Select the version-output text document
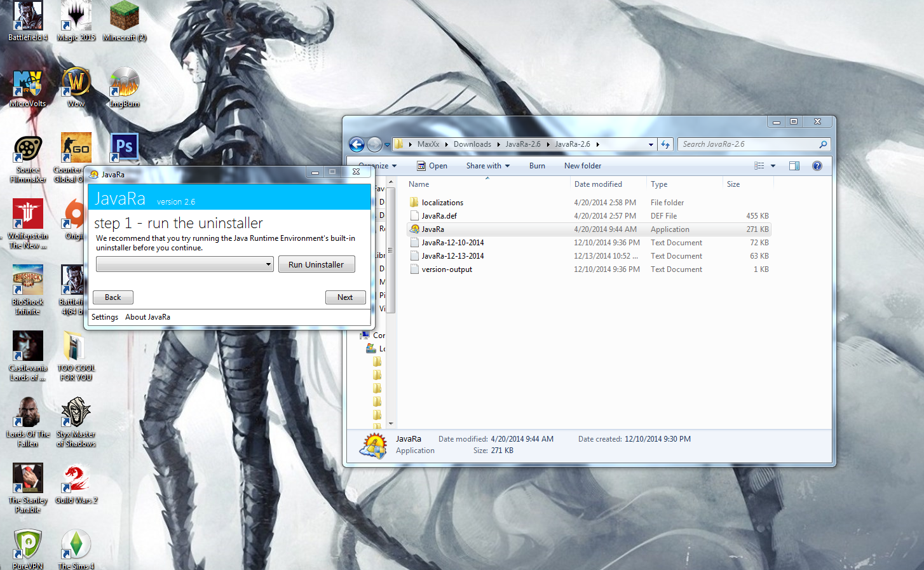Image resolution: width=924 pixels, height=570 pixels. point(447,269)
